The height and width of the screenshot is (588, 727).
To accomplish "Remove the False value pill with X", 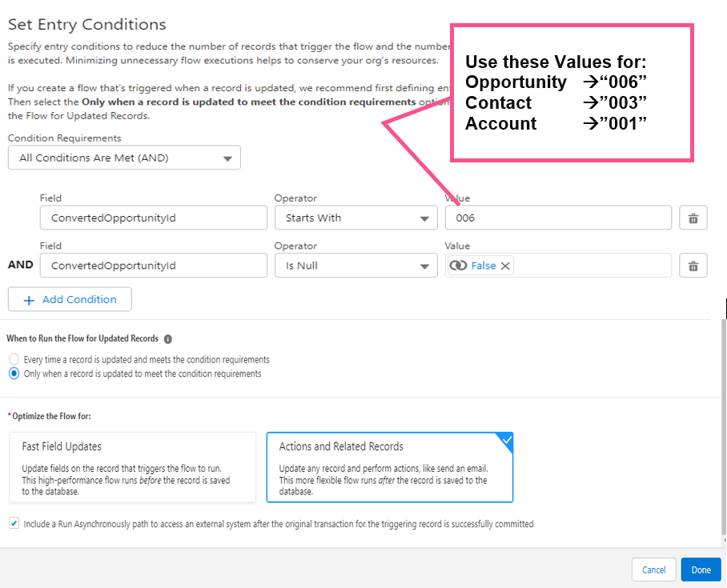I will [505, 266].
